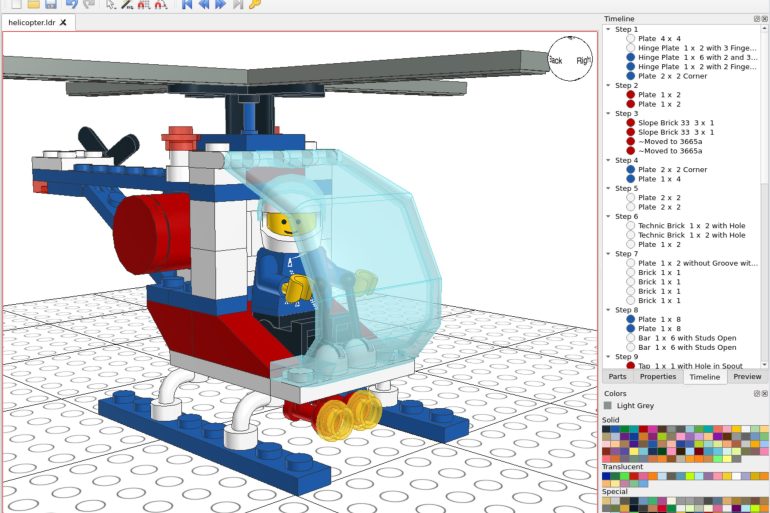
Task: Select Plate 1 x 2 without Groove row
Action: [x=692, y=263]
